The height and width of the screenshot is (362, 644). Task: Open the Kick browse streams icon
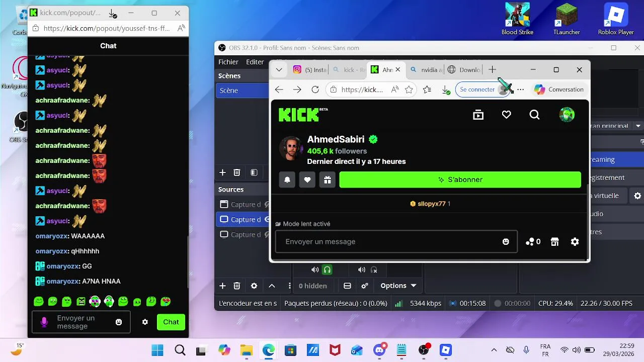tap(478, 115)
